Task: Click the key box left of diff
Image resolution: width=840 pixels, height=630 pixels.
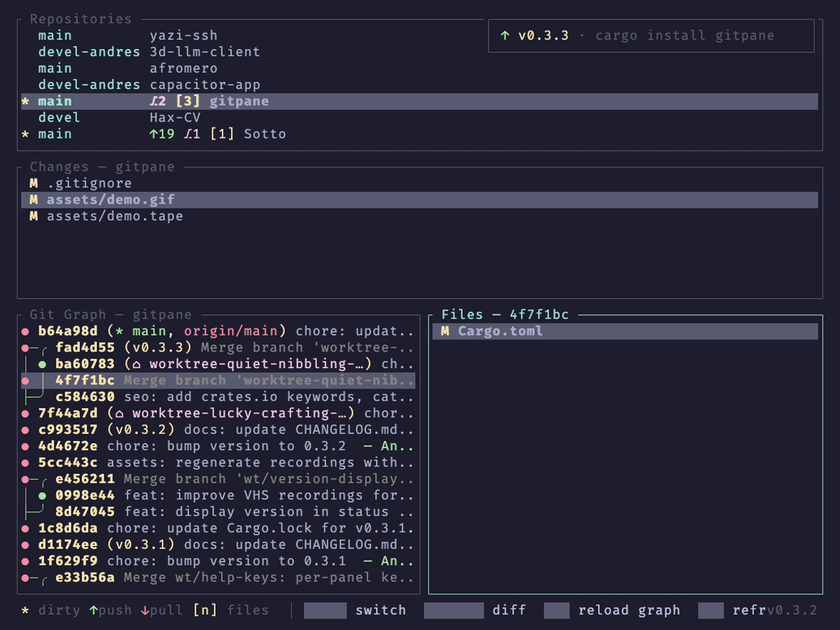Action: 454,610
